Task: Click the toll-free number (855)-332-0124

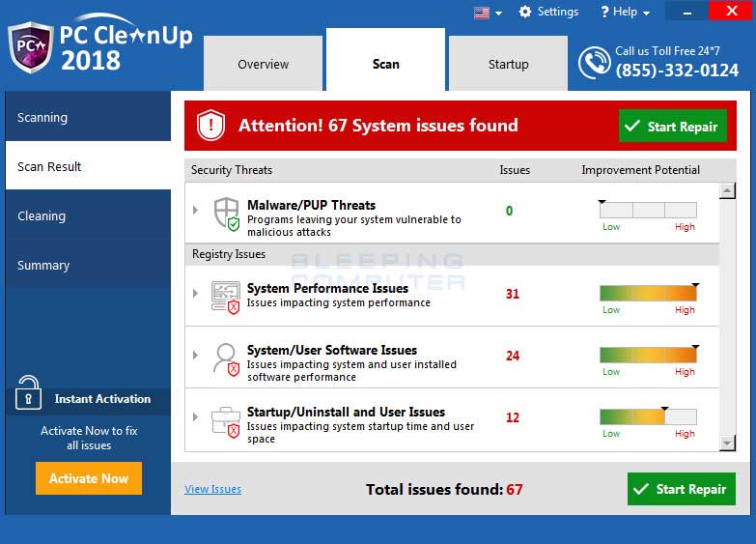Action: pos(677,71)
